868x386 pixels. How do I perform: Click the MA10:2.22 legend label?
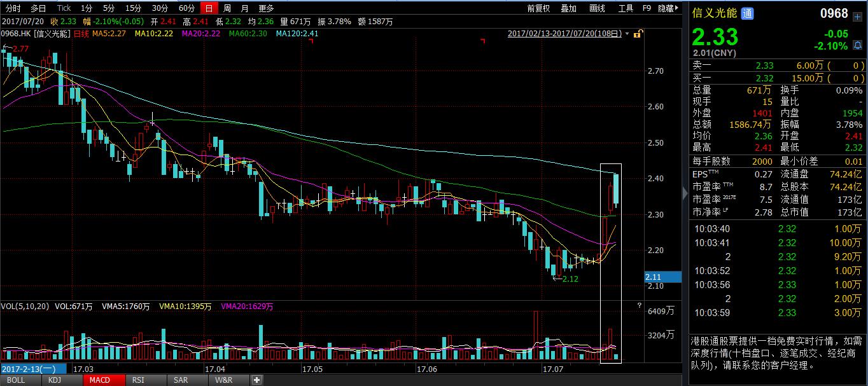tap(154, 34)
